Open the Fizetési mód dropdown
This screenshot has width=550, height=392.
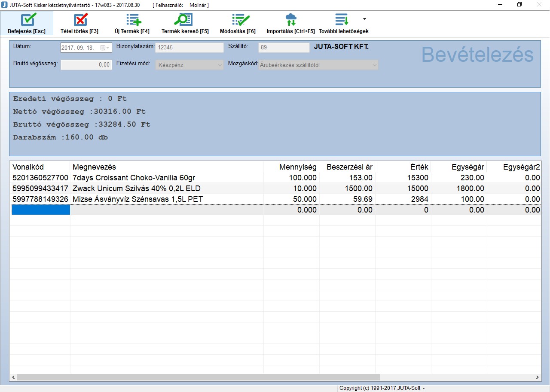coord(220,65)
